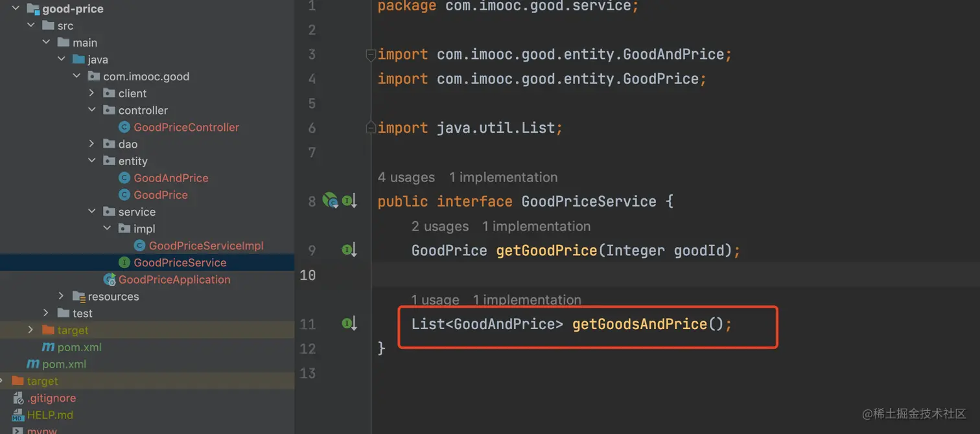The width and height of the screenshot is (980, 434).
Task: Collapse the controller package chevron
Action: tap(92, 110)
